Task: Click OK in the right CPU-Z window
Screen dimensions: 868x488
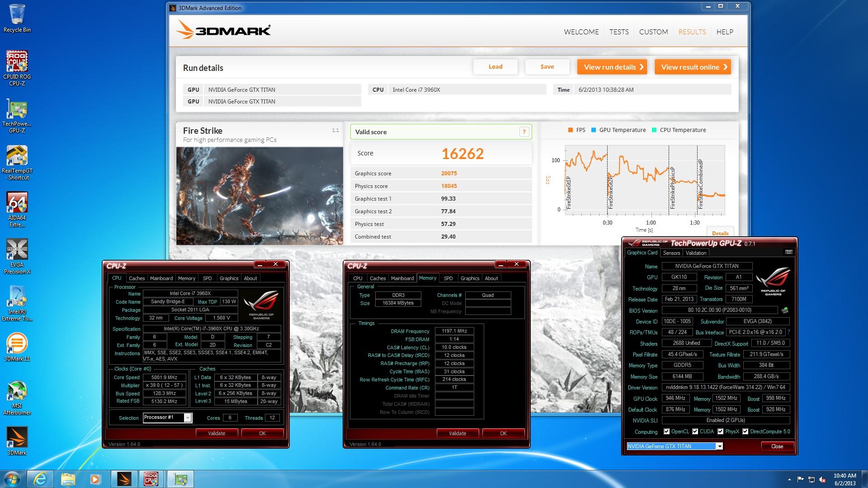Action: pyautogui.click(x=503, y=433)
